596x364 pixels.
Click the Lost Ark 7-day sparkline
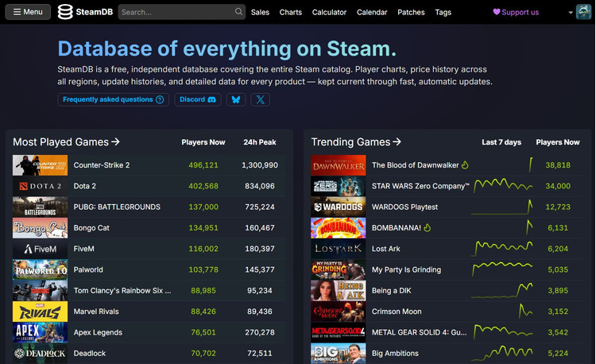tap(501, 248)
